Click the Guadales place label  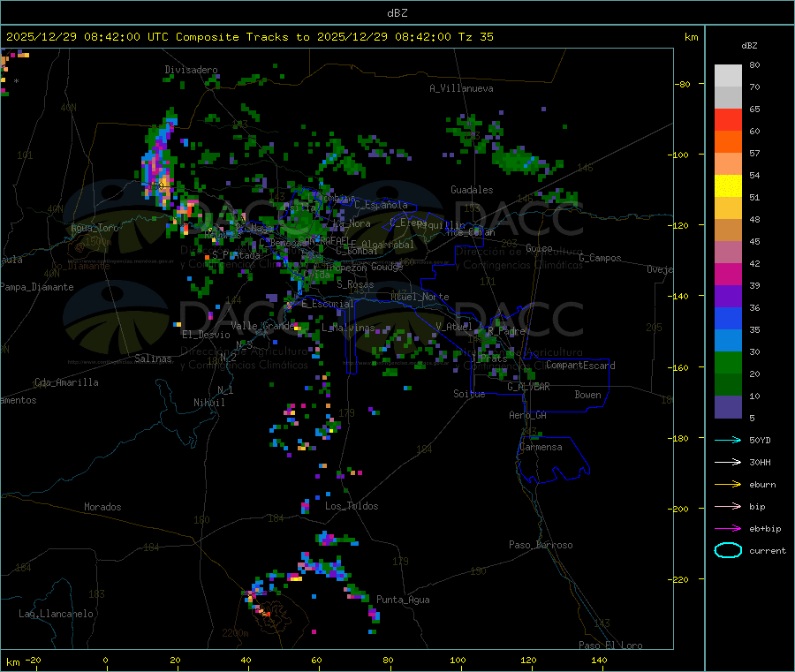point(472,190)
